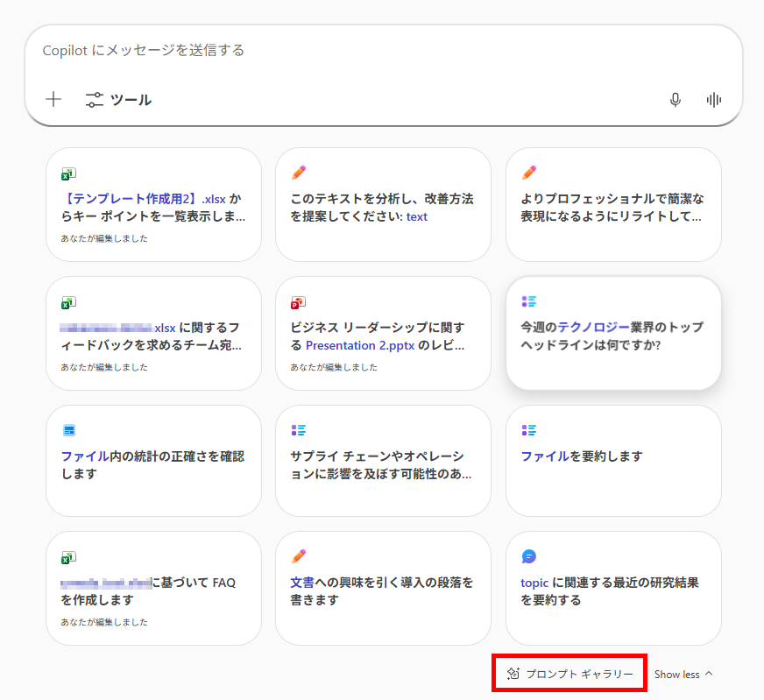Start voice mode with the waveform icon
Viewport: 764px width, 700px height.
(714, 100)
